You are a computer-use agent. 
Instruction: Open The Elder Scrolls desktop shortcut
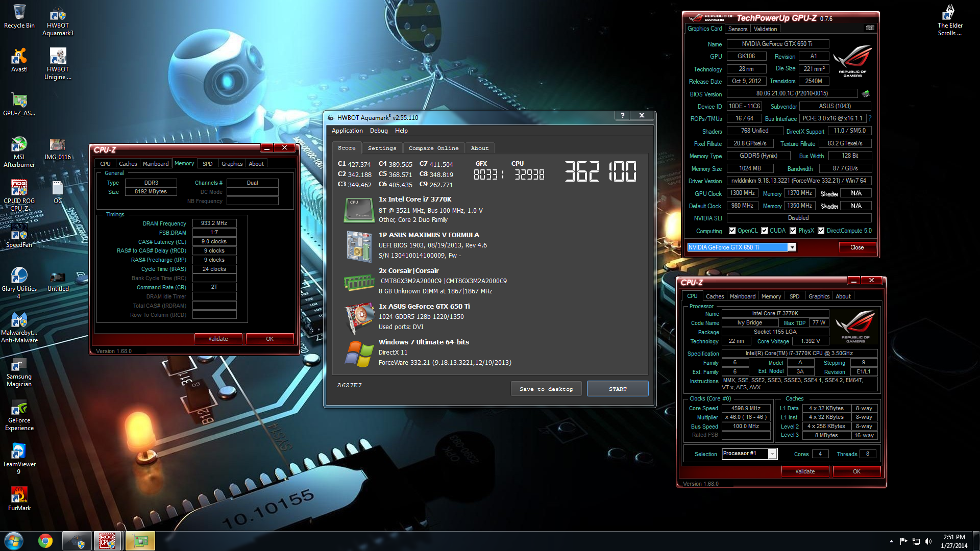(x=950, y=20)
